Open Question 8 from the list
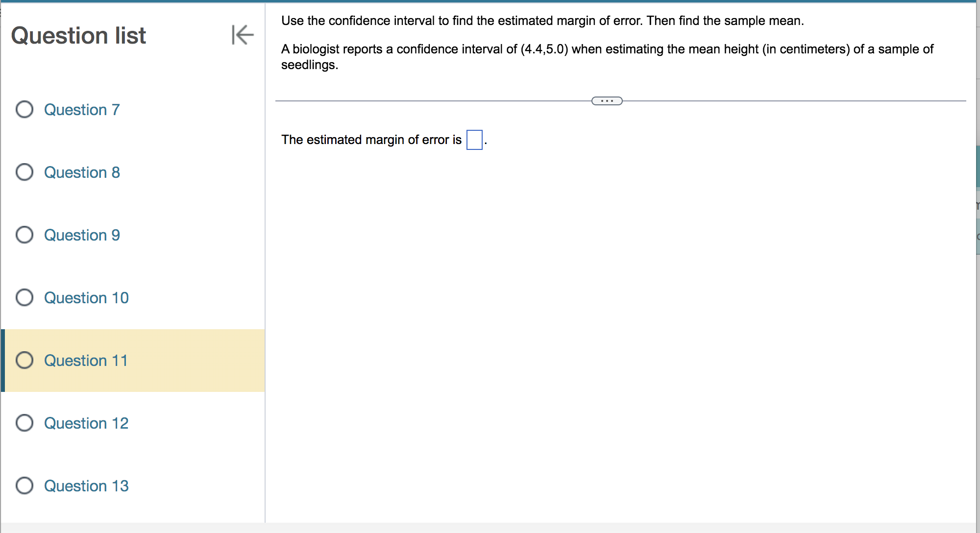Screen dimensions: 980x533 pyautogui.click(x=81, y=172)
